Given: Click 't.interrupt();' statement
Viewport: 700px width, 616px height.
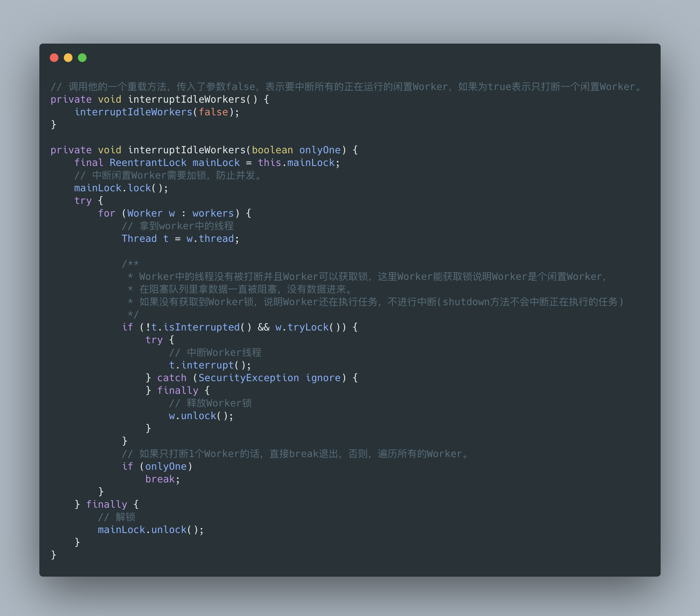Looking at the screenshot, I should pos(210,365).
